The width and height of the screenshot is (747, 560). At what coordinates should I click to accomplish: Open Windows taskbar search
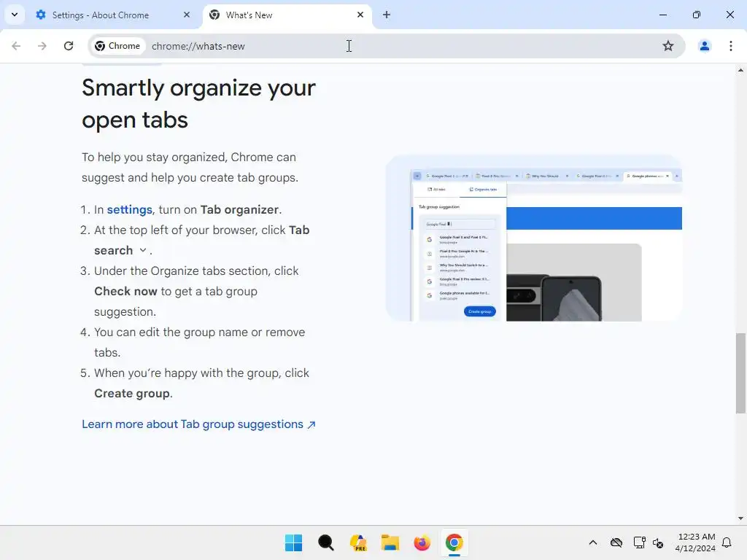coord(326,542)
